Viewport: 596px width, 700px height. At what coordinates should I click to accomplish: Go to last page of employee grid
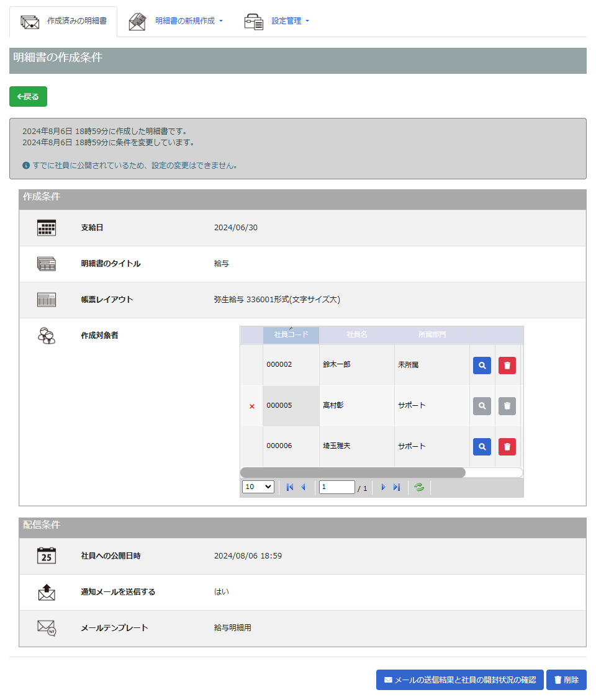pyautogui.click(x=397, y=487)
